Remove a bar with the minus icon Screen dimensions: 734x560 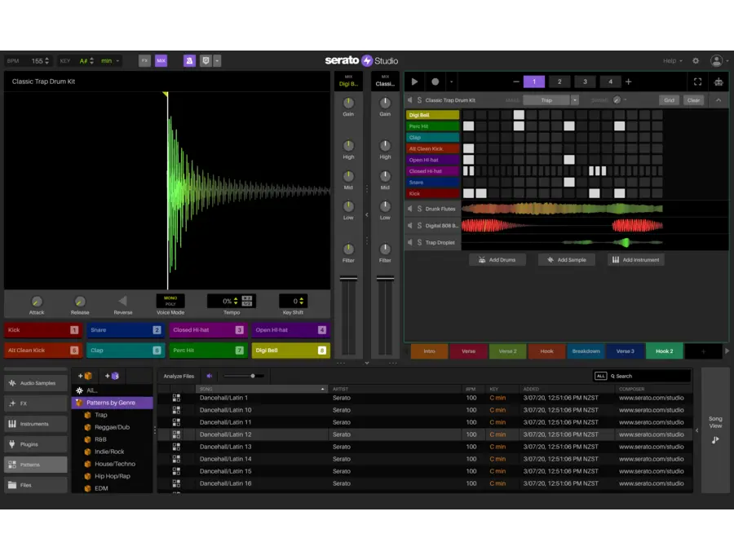pyautogui.click(x=516, y=82)
